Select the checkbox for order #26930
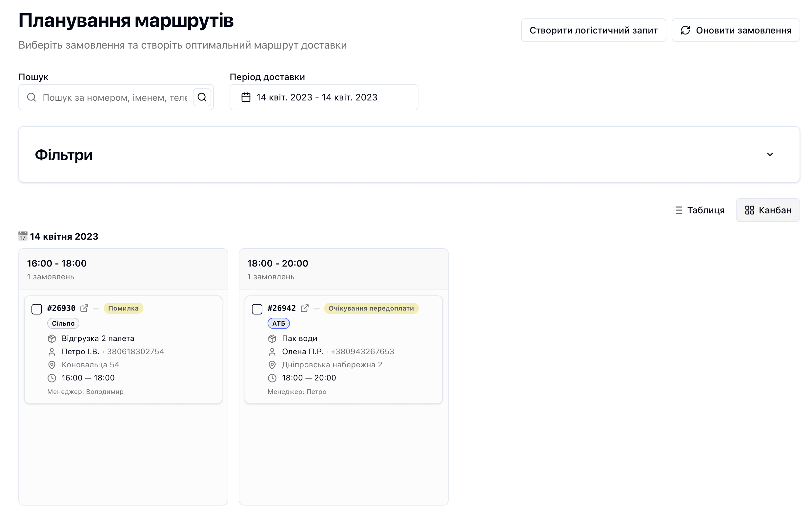Viewport: 812px width, 518px height. pyautogui.click(x=36, y=309)
